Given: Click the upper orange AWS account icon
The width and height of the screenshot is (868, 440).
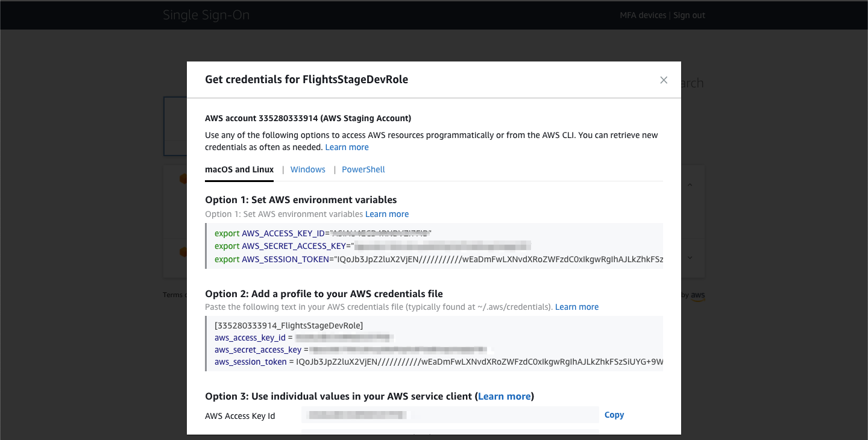Looking at the screenshot, I should click(182, 179).
